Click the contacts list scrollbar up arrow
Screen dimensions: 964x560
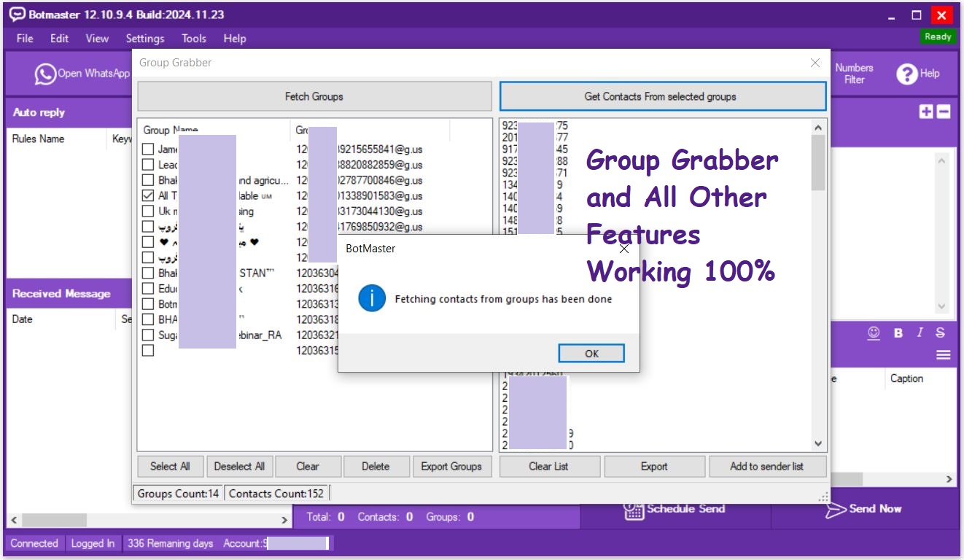818,127
